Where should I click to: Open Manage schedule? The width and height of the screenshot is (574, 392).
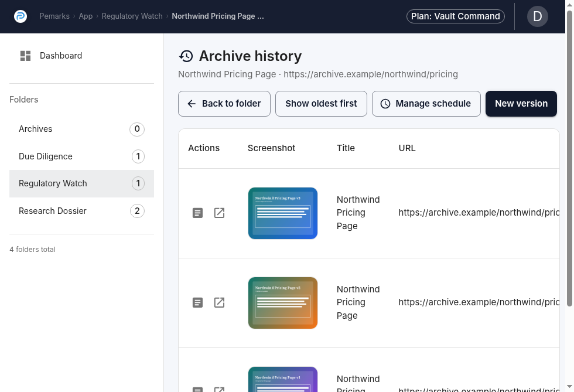(x=426, y=104)
